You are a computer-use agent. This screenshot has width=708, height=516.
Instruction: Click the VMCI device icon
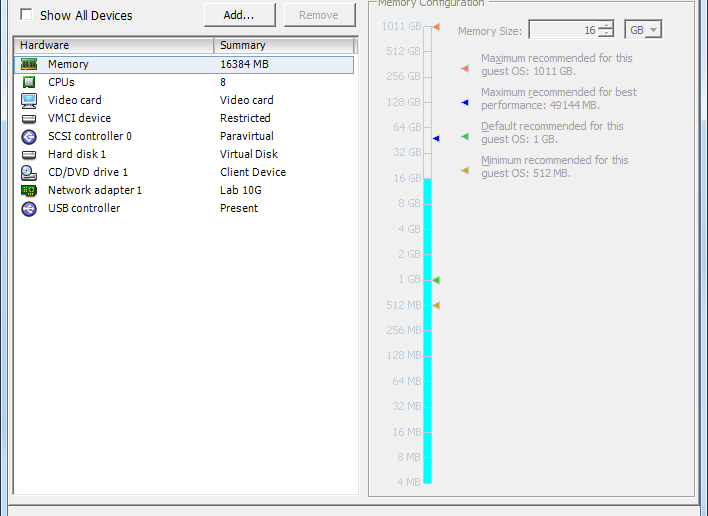29,118
